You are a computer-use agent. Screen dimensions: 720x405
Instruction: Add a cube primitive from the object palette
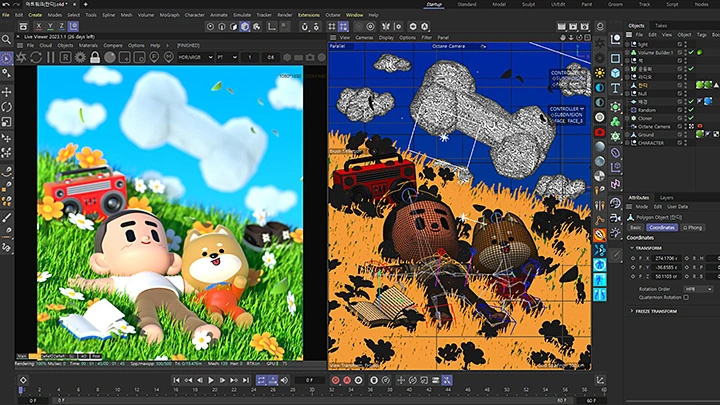(x=615, y=73)
